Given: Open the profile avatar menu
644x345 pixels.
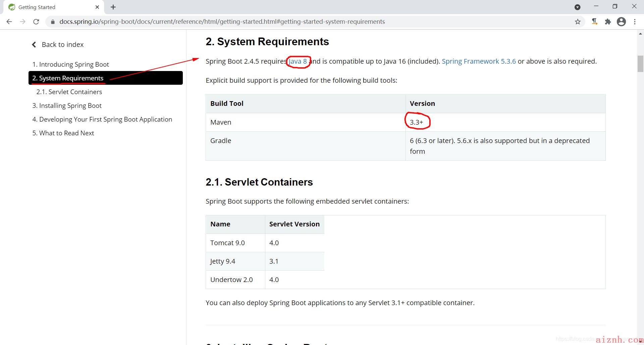Looking at the screenshot, I should tap(621, 22).
